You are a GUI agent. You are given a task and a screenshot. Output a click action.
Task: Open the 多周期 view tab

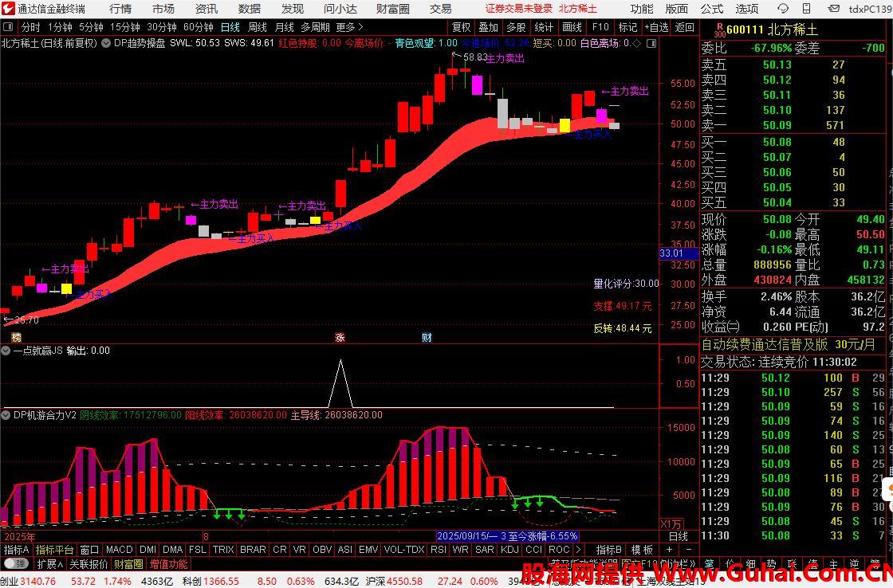[x=316, y=27]
